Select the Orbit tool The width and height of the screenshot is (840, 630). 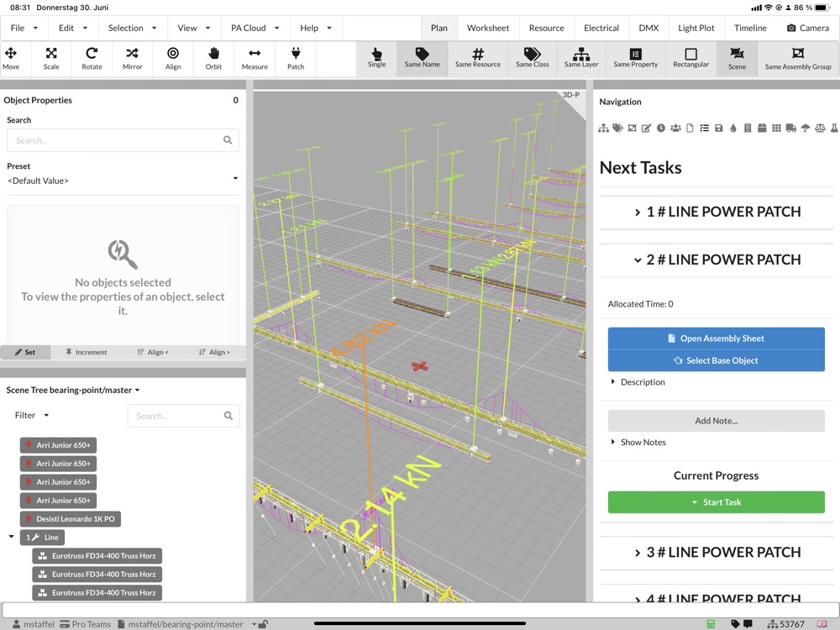point(213,58)
